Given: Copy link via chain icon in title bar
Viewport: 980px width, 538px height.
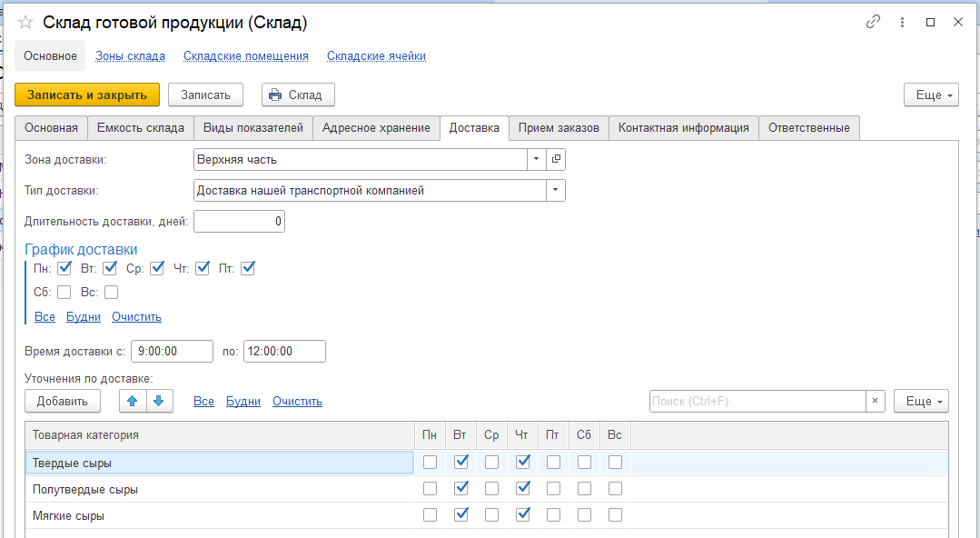Looking at the screenshot, I should pos(874,22).
